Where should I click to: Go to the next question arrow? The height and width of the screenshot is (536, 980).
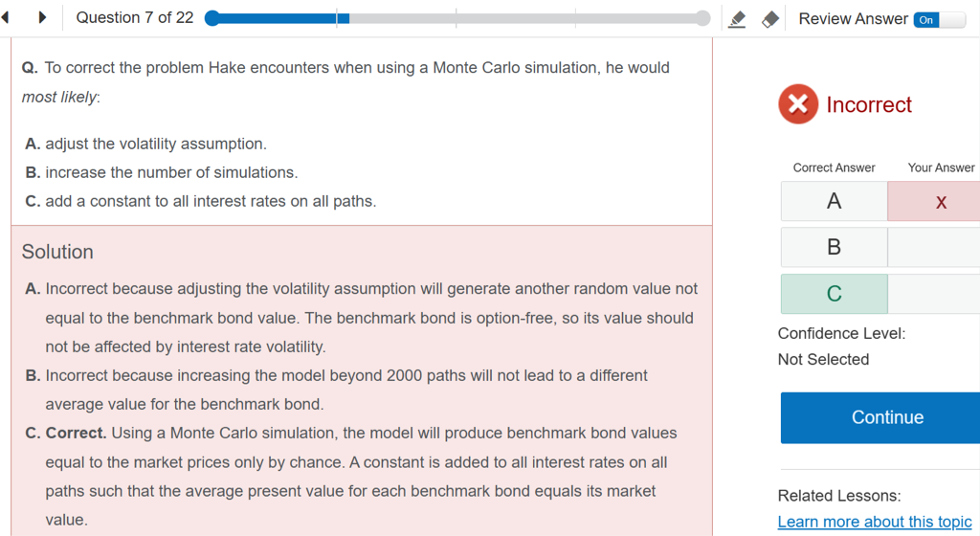[42, 17]
